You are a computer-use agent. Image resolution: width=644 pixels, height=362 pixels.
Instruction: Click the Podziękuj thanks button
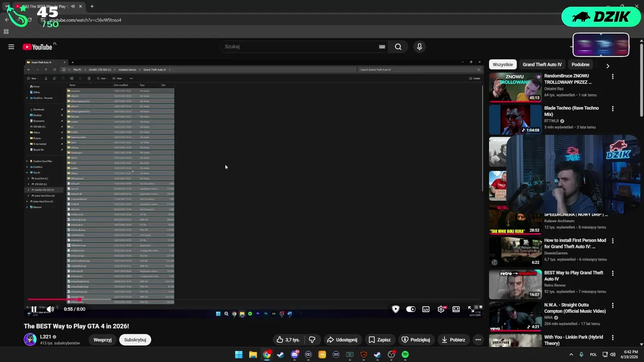(416, 340)
